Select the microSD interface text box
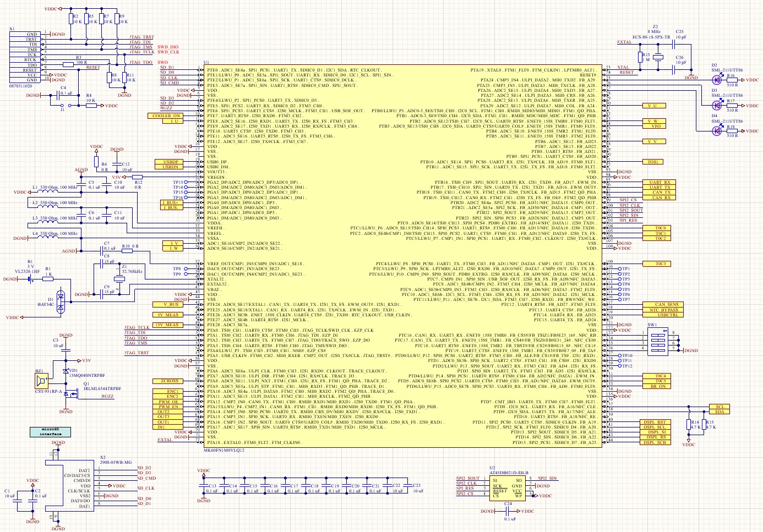The width and height of the screenshot is (763, 532). click(51, 431)
